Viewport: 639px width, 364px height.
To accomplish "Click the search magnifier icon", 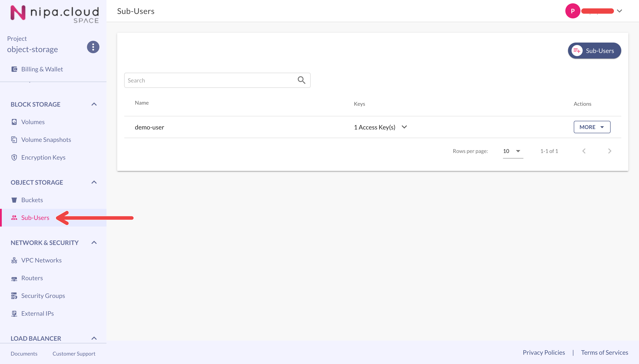I will pos(301,80).
